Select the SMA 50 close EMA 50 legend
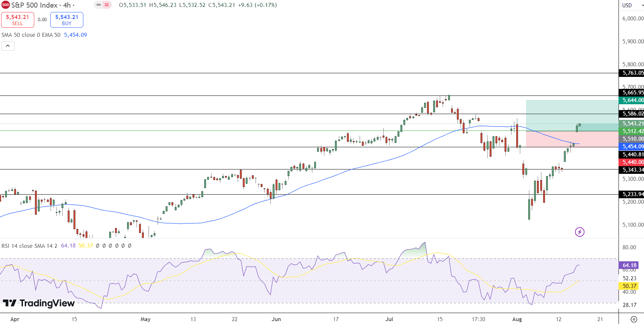Image resolution: width=644 pixels, height=324 pixels. coord(31,35)
